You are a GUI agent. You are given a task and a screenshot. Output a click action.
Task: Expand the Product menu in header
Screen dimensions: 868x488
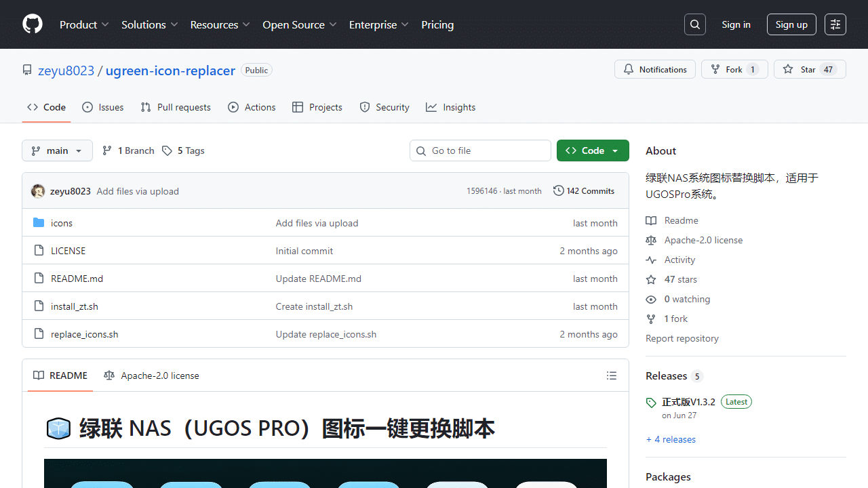84,24
